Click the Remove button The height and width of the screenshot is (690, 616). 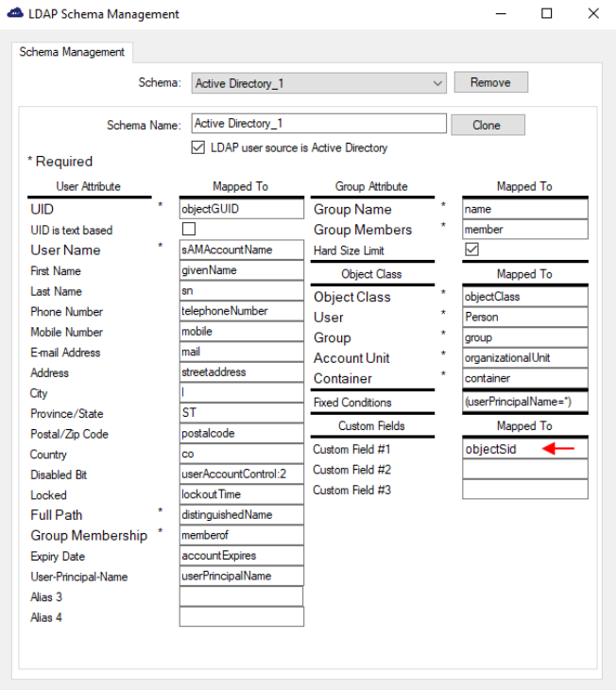pos(490,83)
